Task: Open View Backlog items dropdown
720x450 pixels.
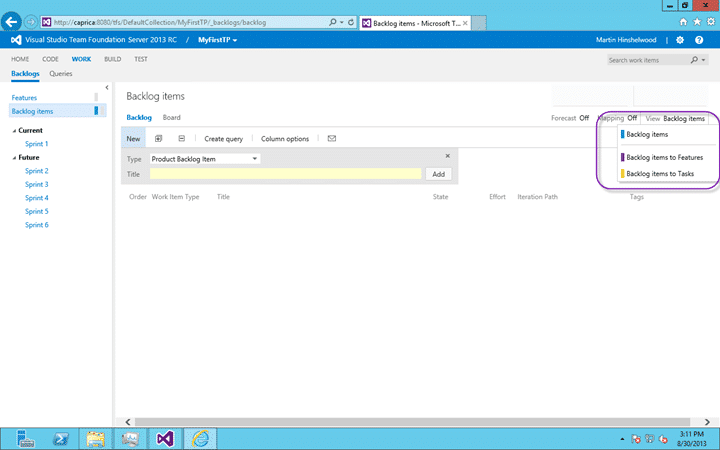Action: [675, 118]
